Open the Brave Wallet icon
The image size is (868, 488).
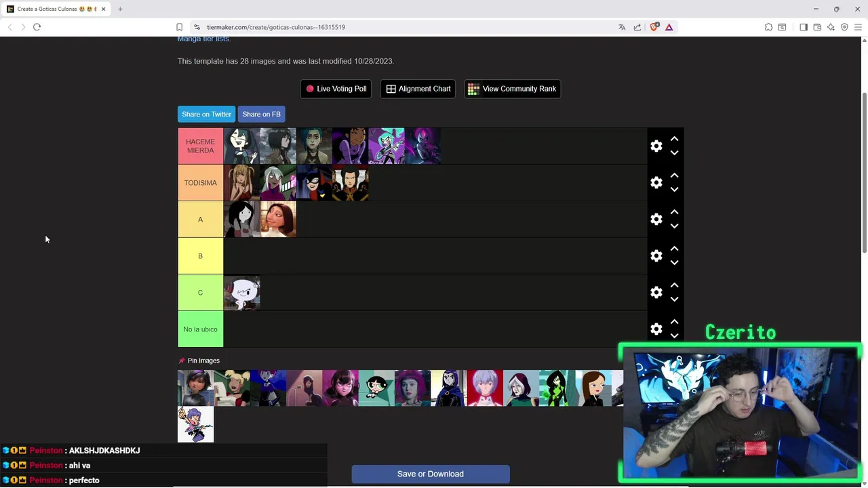point(817,27)
